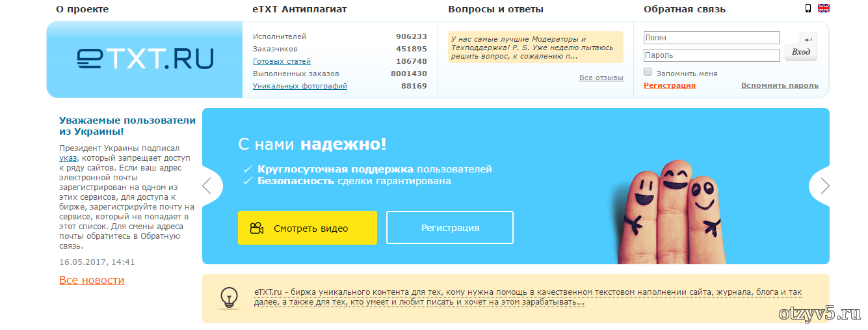Click the 'Круглосуточная поддержка' bullet text
The height and width of the screenshot is (330, 868).
tap(335, 169)
